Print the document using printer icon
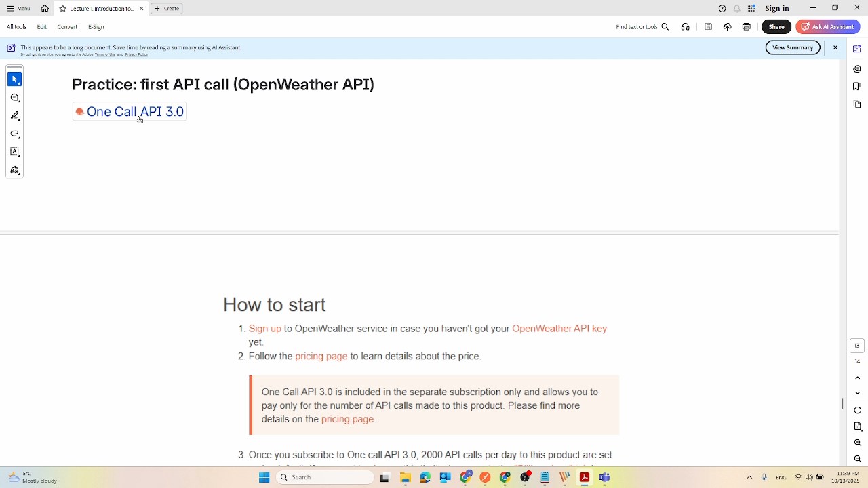This screenshot has height=488, width=868. 747,27
